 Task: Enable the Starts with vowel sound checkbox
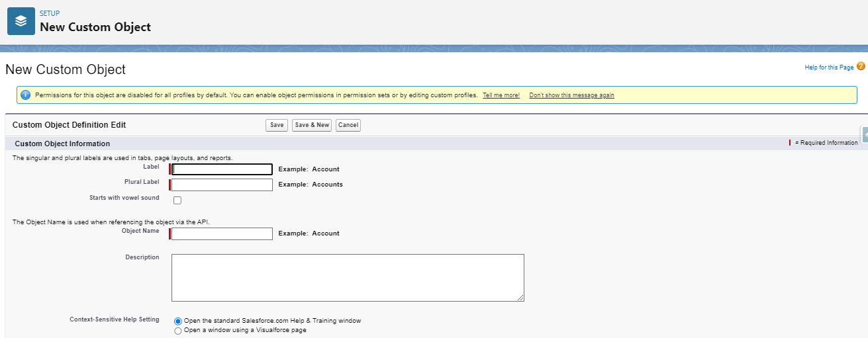pyautogui.click(x=177, y=200)
